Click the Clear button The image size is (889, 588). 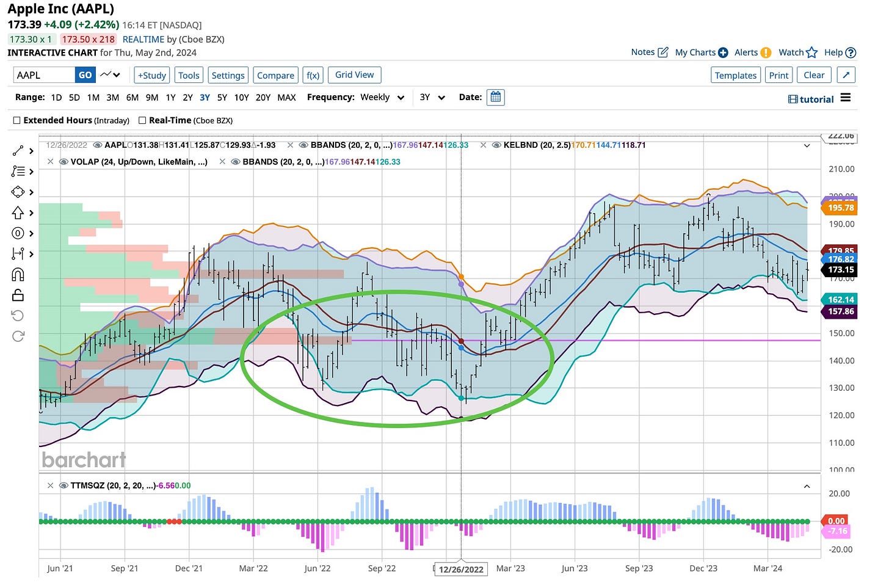(x=814, y=75)
